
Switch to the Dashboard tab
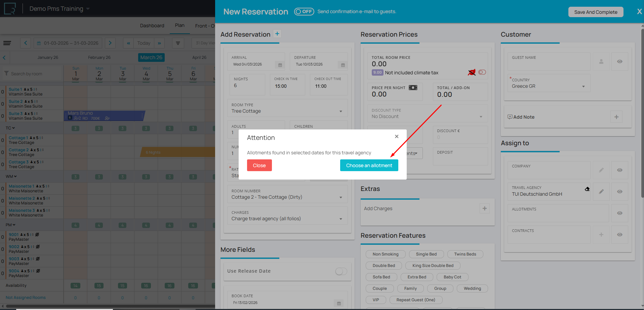coord(152,26)
